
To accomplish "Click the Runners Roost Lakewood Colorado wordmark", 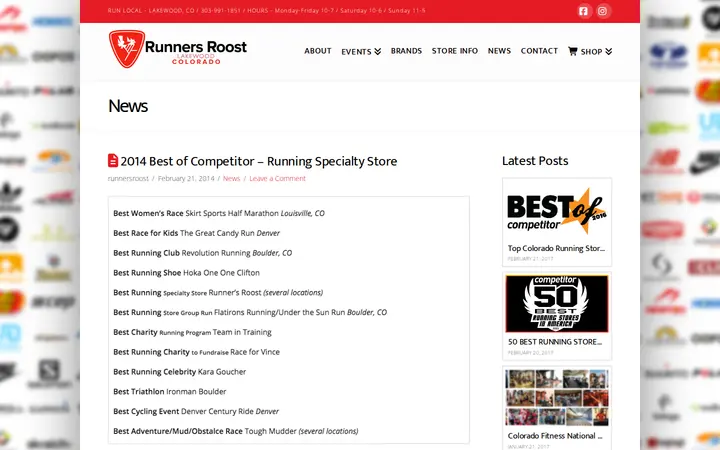I will coord(196,52).
